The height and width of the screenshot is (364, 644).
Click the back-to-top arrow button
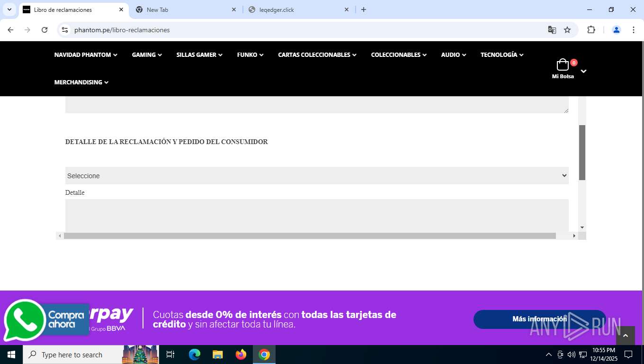click(625, 336)
